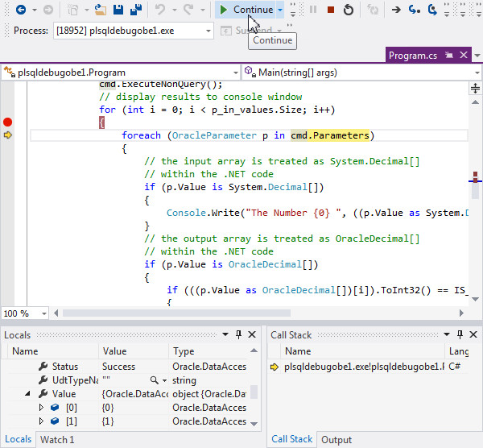Click the Continue debugging button

point(246,10)
